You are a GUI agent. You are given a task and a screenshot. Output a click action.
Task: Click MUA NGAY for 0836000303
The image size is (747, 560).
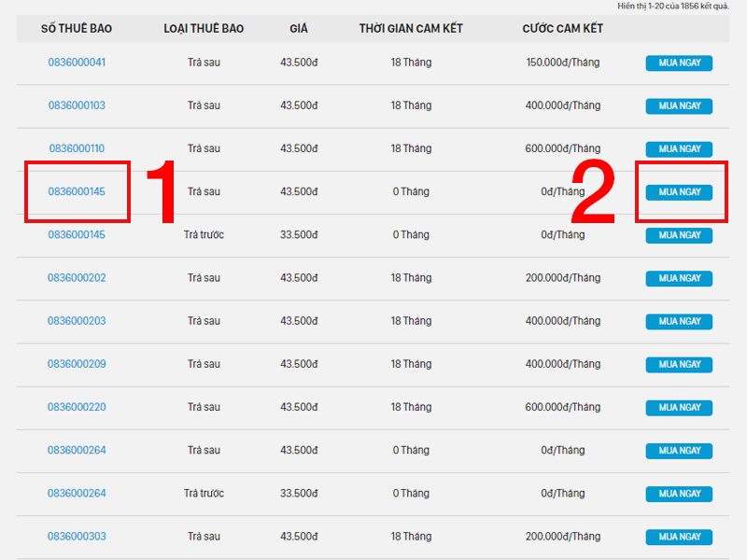pyautogui.click(x=679, y=538)
